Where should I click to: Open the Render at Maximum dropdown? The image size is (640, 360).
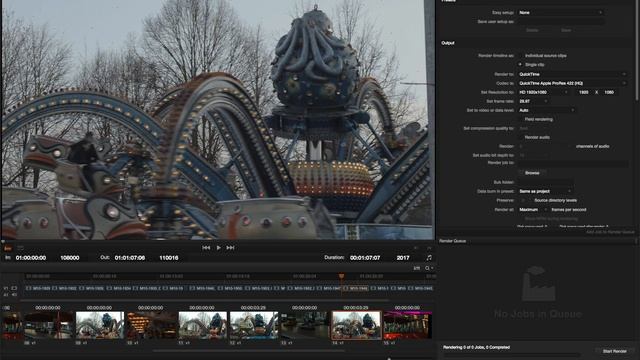click(x=533, y=209)
